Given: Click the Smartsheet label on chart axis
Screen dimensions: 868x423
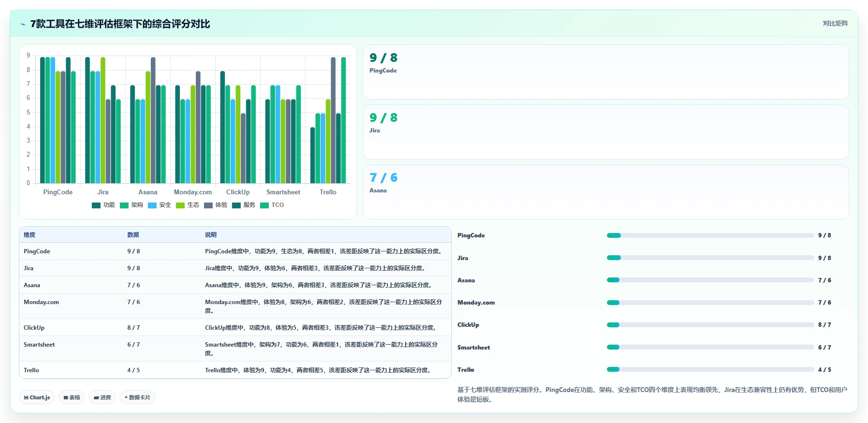Looking at the screenshot, I should tap(283, 192).
